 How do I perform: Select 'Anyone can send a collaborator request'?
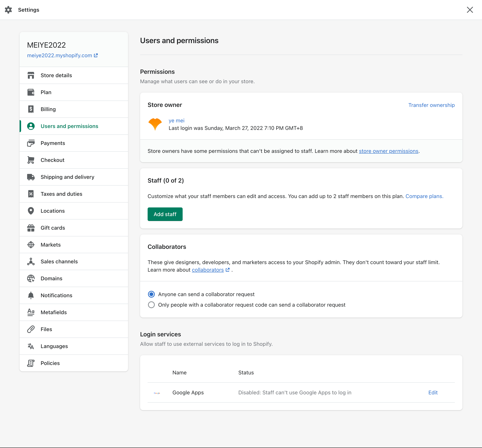(151, 294)
